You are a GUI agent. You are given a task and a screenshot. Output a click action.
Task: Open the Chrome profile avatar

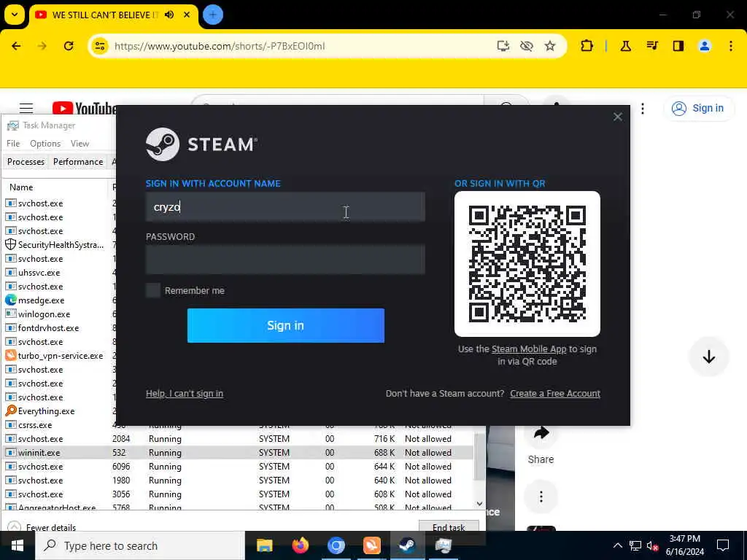pos(705,46)
